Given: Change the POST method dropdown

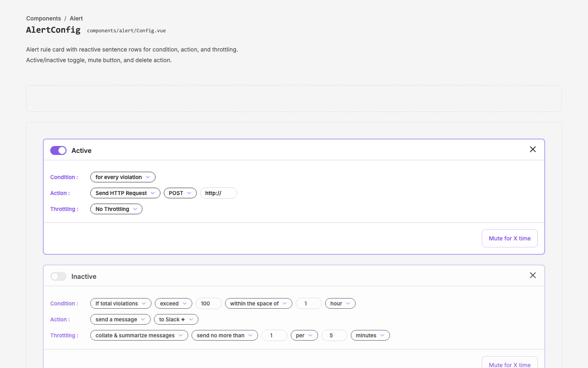Looking at the screenshot, I should point(180,193).
